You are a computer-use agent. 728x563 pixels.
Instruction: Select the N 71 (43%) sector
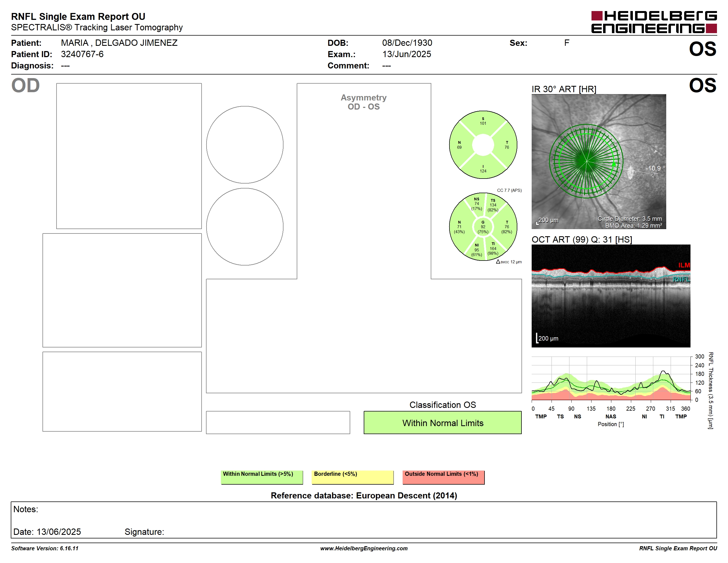(459, 227)
